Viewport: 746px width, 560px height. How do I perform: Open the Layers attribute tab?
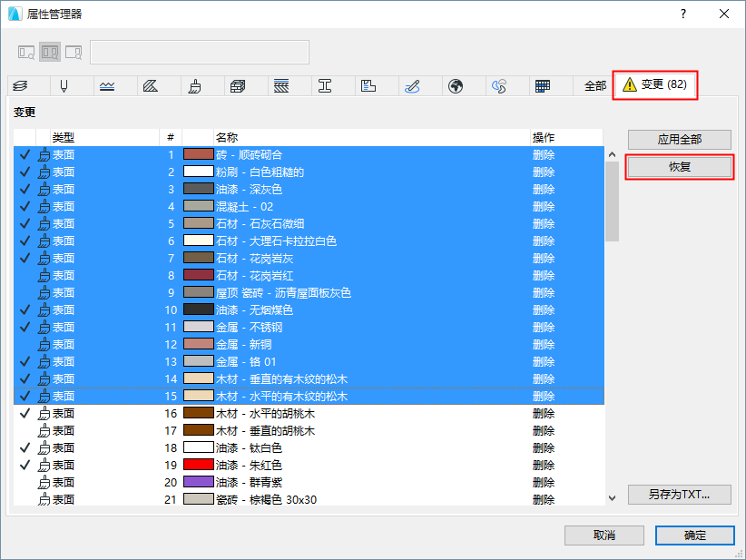coord(21,86)
